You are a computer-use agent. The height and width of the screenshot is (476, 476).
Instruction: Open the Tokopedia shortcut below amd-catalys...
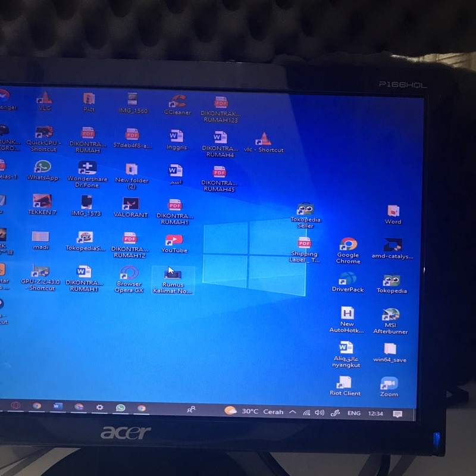392,283
